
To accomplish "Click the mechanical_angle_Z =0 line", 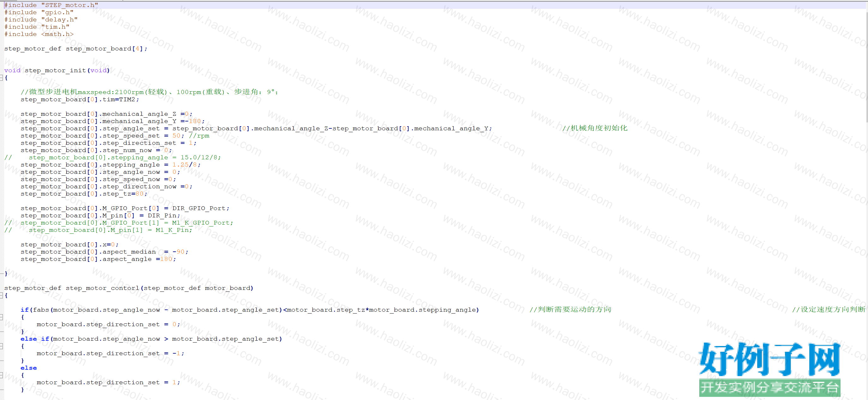I will click(x=106, y=114).
